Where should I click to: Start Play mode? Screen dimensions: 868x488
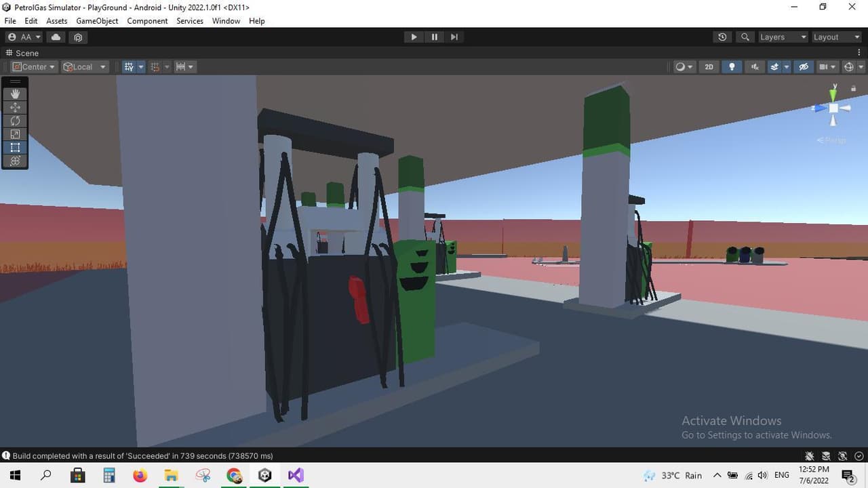click(x=414, y=37)
